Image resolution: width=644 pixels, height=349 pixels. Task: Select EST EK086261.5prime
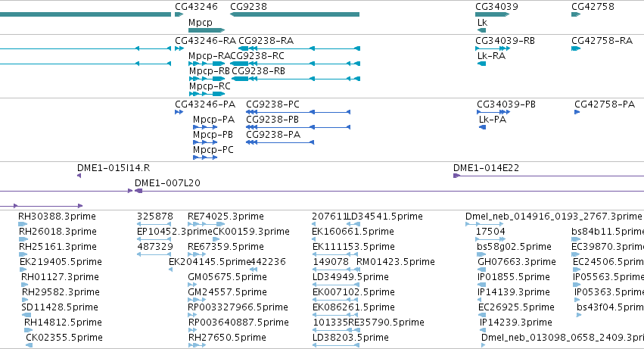point(353,308)
